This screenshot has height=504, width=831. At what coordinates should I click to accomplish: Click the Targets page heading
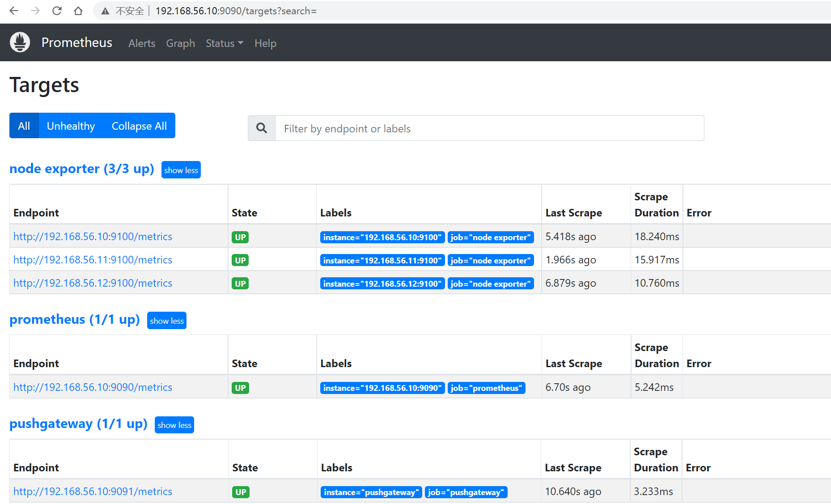point(44,85)
